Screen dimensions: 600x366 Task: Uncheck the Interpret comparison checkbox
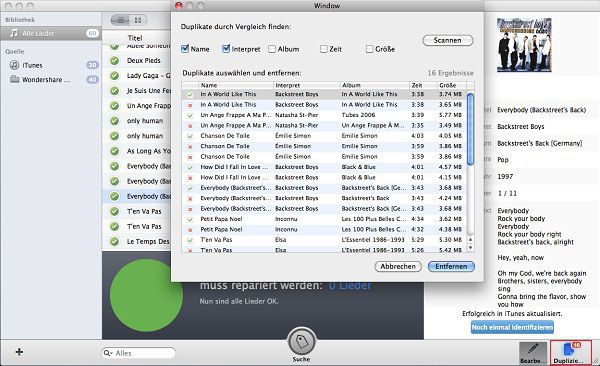(x=226, y=49)
